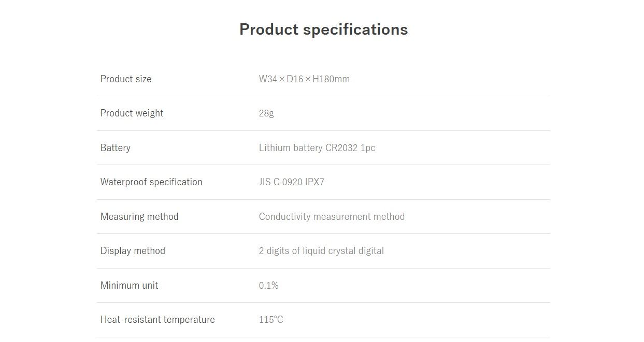Select the W34×D16×H180mm dimensions value
This screenshot has width=644, height=342.
[x=304, y=79]
